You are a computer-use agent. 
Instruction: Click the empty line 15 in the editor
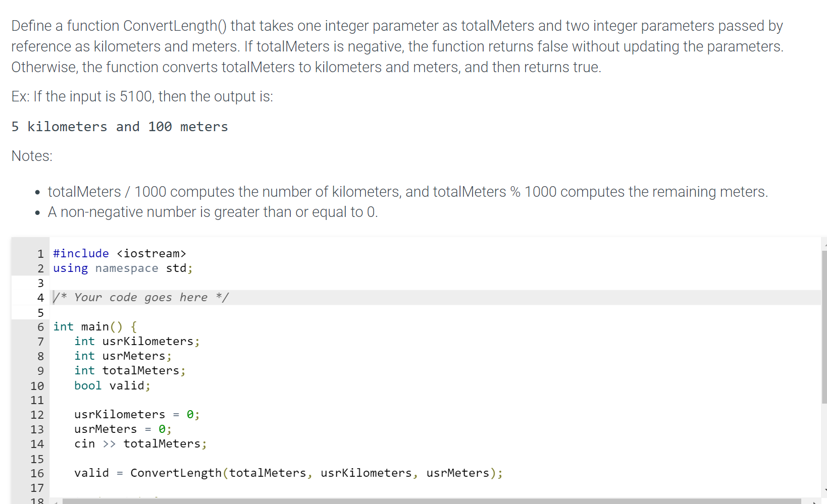151,459
